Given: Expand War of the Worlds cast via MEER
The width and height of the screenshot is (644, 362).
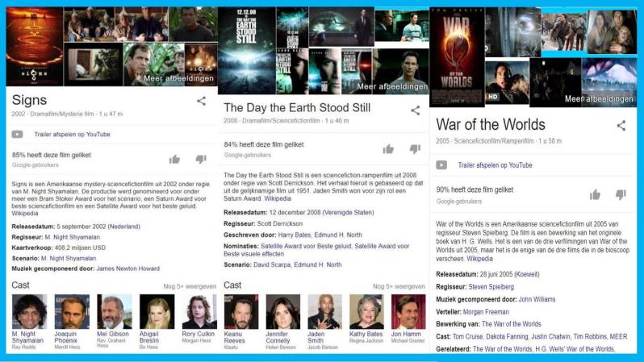Looking at the screenshot, I should [x=618, y=336].
